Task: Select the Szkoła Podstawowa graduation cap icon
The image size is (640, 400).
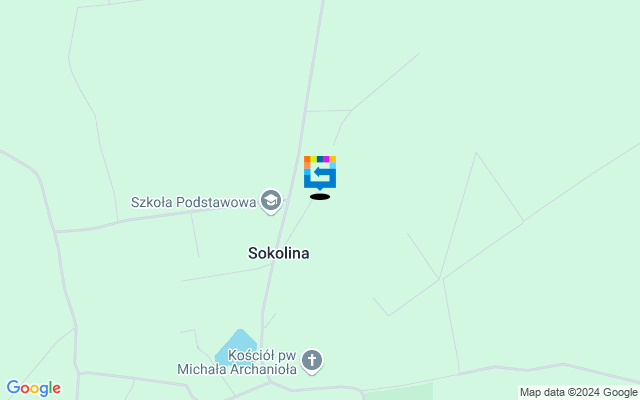Action: click(x=271, y=201)
